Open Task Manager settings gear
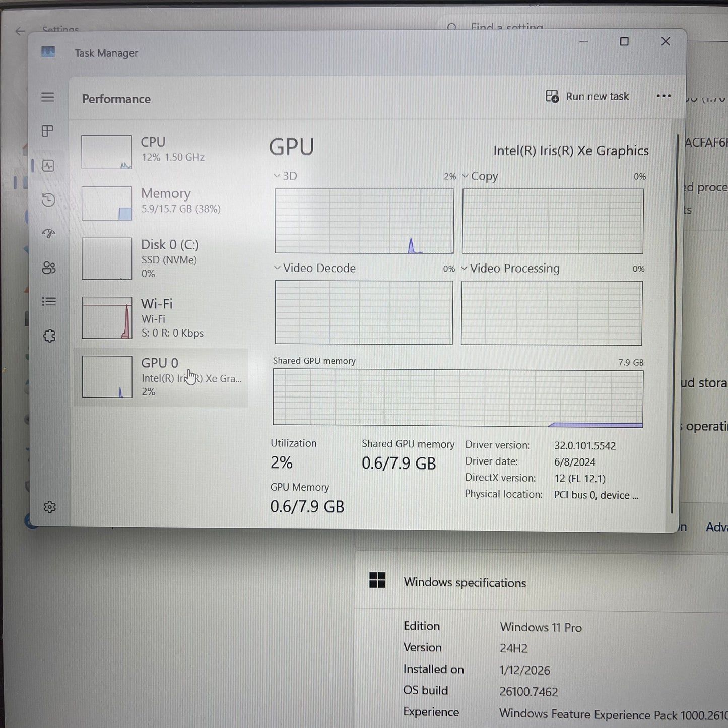Image resolution: width=728 pixels, height=728 pixels. (x=49, y=507)
